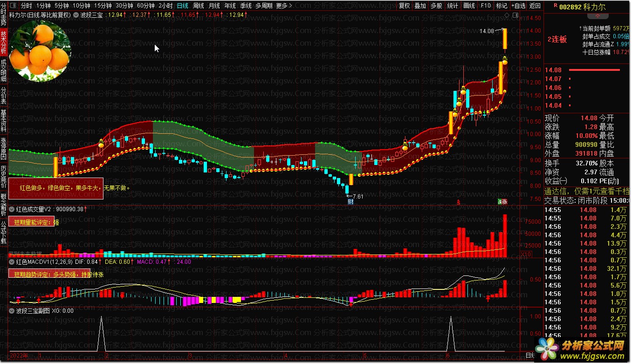Select the 2小时 period tab
This screenshot has height=364, width=632.
pyautogui.click(x=165, y=6)
